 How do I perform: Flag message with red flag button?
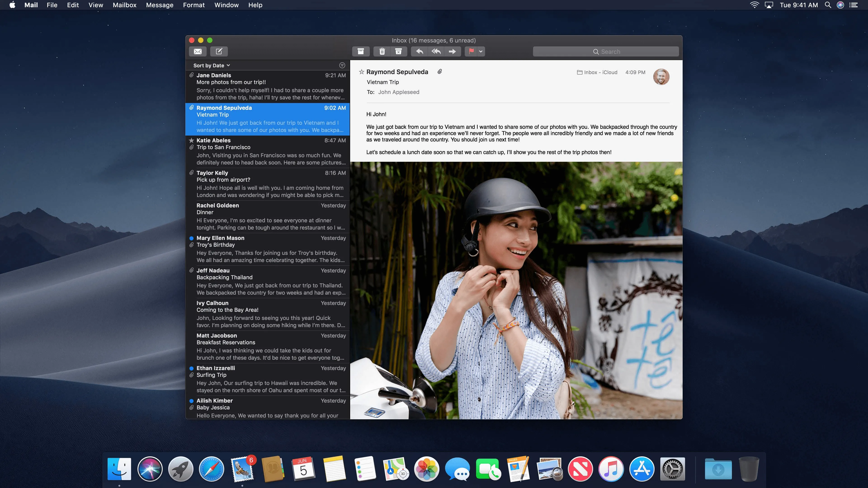pyautogui.click(x=471, y=52)
